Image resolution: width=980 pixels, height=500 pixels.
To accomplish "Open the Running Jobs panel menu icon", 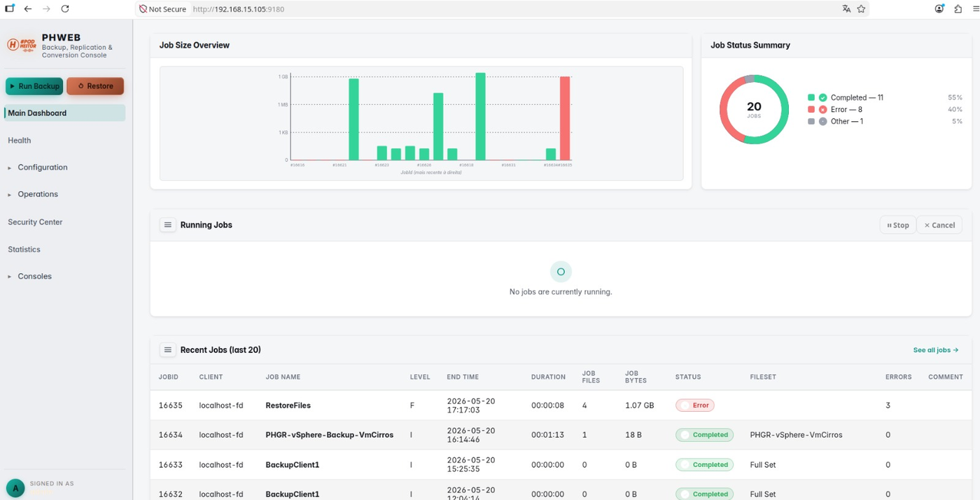I will point(167,225).
